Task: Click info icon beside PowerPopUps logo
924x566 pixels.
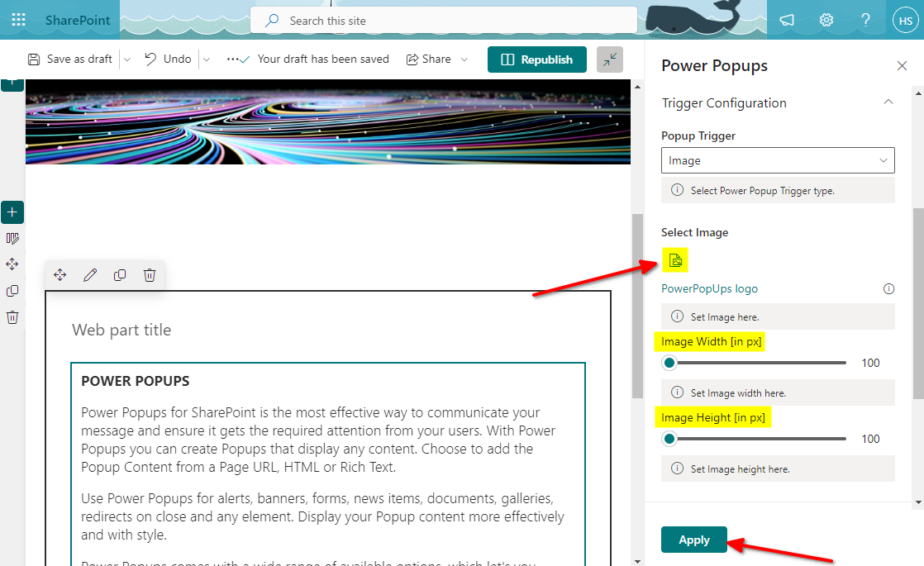Action: pos(888,288)
